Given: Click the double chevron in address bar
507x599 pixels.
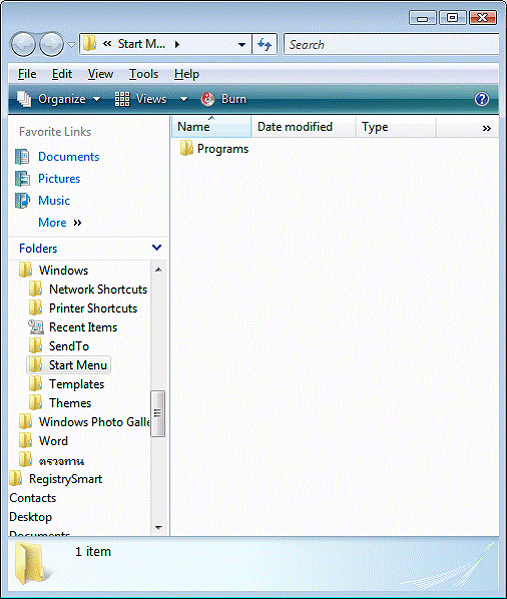Looking at the screenshot, I should tap(107, 44).
